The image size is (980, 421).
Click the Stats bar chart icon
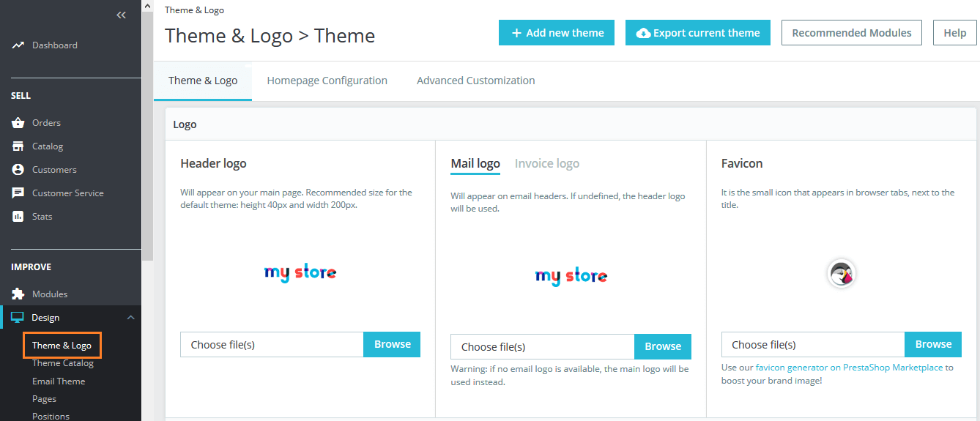pos(18,217)
